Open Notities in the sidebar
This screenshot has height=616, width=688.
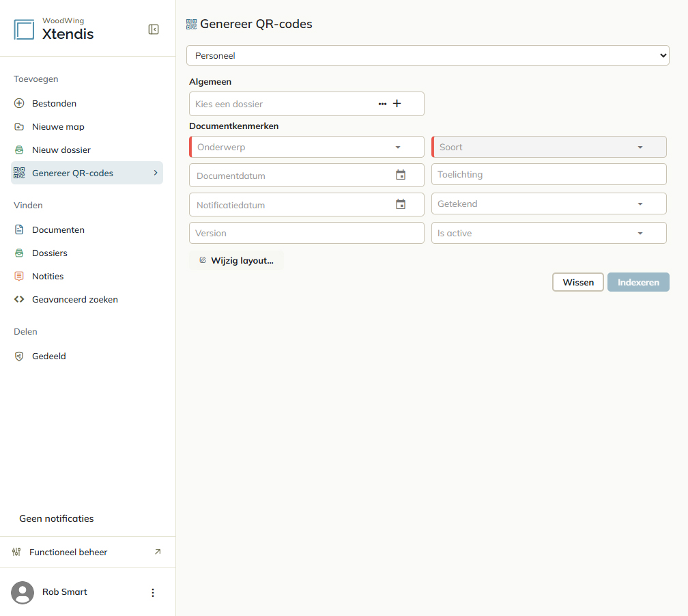click(87, 276)
